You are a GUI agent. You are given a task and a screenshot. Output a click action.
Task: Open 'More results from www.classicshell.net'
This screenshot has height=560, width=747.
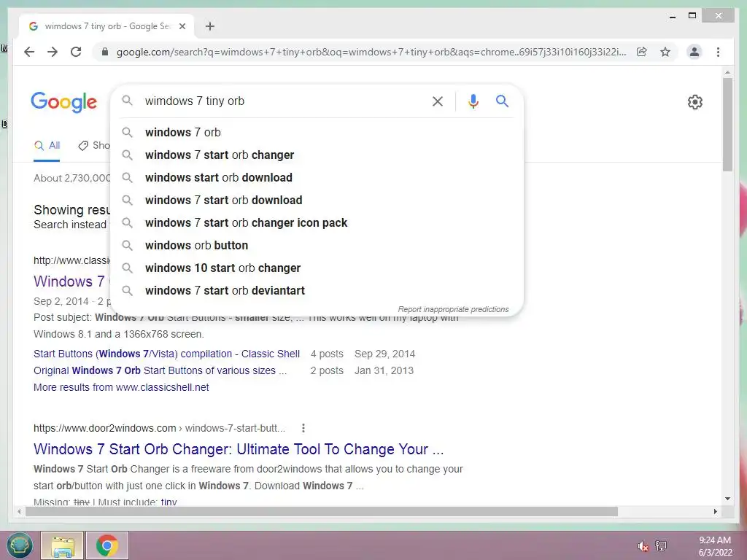[x=121, y=387]
